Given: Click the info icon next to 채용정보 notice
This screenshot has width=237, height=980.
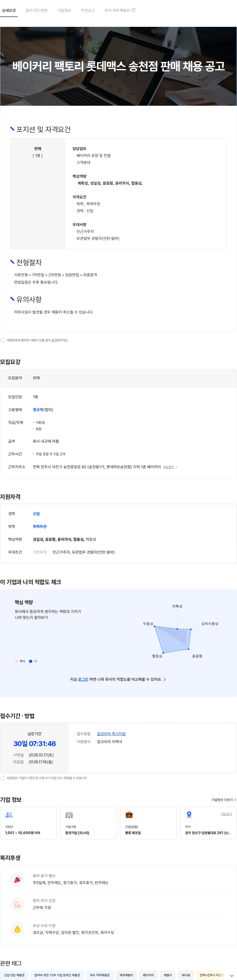Looking at the screenshot, I should (x=3, y=340).
